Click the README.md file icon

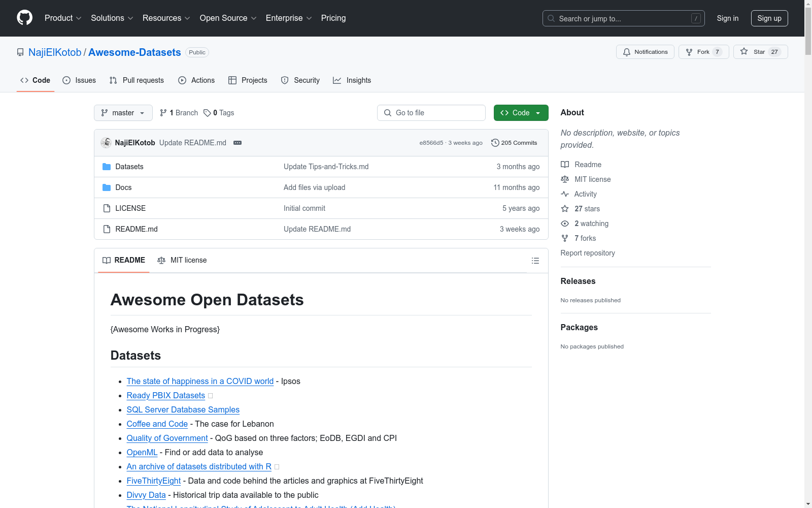[x=107, y=229]
